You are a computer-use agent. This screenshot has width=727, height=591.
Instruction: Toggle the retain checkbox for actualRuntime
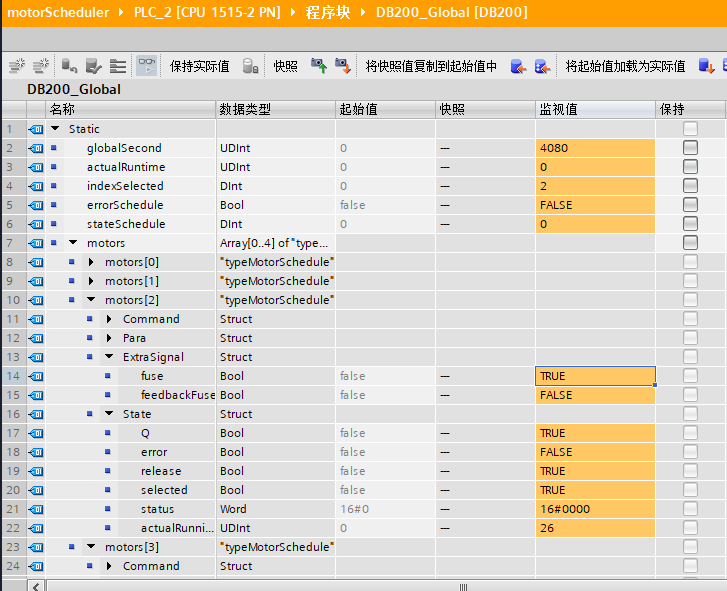click(690, 167)
